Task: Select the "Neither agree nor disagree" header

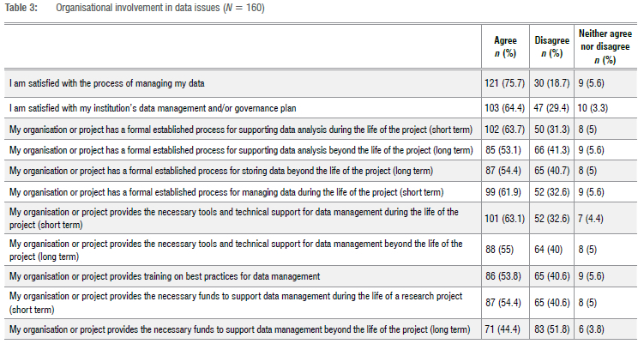Action: (610, 46)
